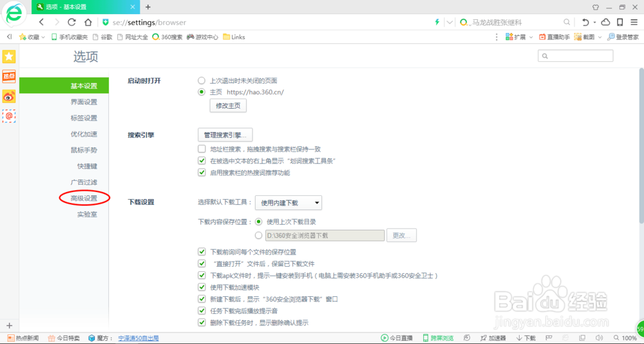The height and width of the screenshot is (344, 644).
Task: Expand the 截图 screenshot dropdown
Action: tap(600, 37)
